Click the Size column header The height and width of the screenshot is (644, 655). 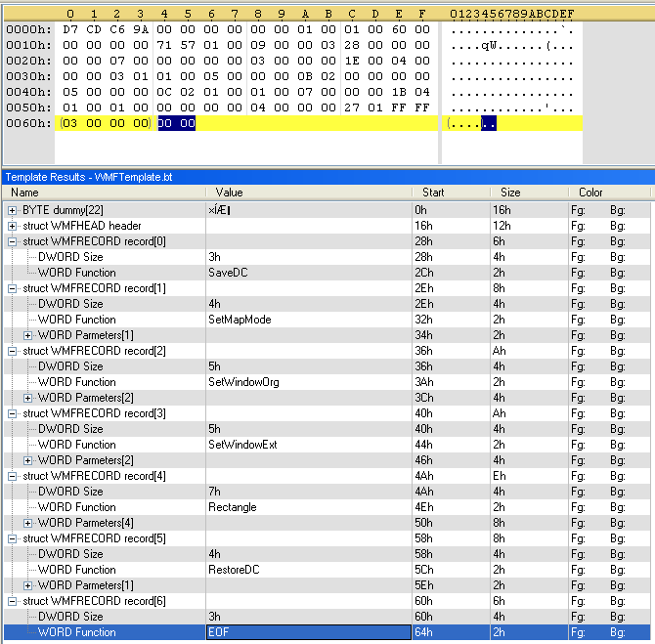click(x=528, y=193)
